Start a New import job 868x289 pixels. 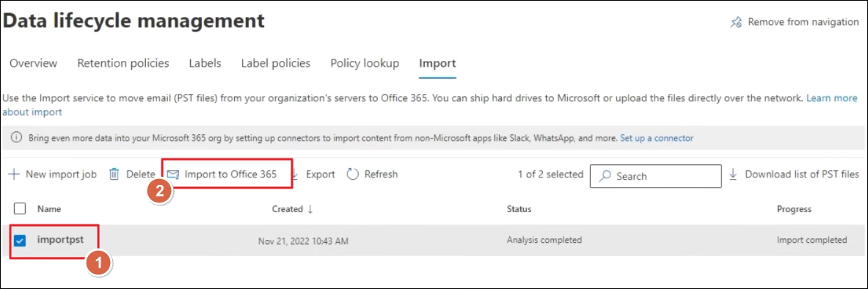(61, 175)
